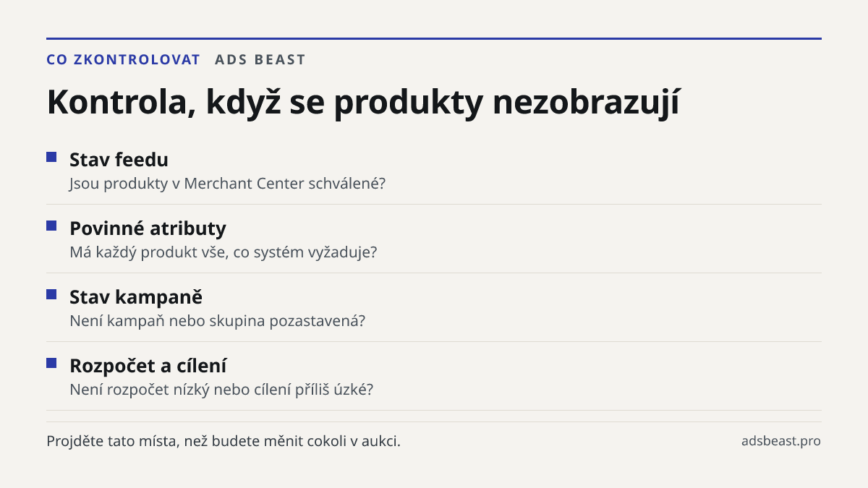The image size is (868, 488).
Task: Click the blue square bullet beside 'Povinné atributy'
Action: 51,226
